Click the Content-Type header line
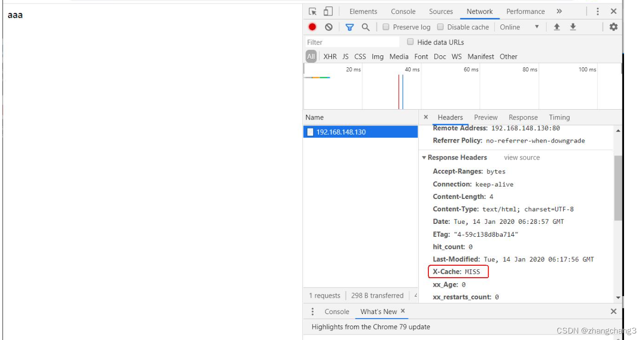The height and width of the screenshot is (340, 644). [x=503, y=209]
